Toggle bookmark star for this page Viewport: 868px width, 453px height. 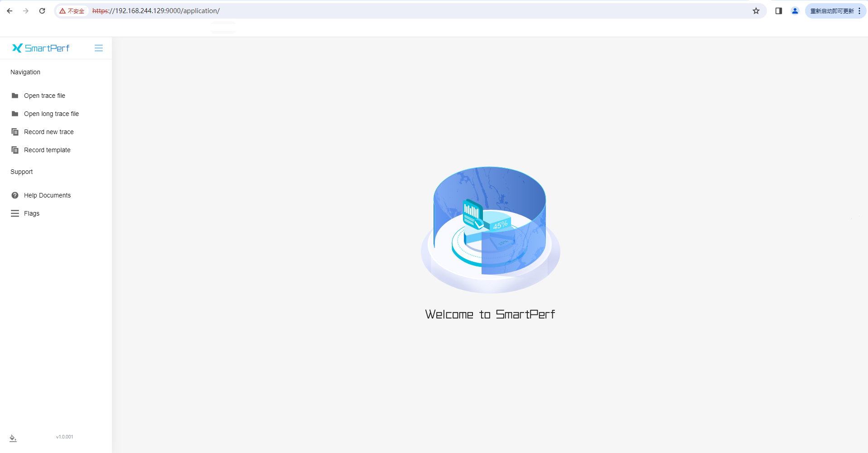(756, 10)
